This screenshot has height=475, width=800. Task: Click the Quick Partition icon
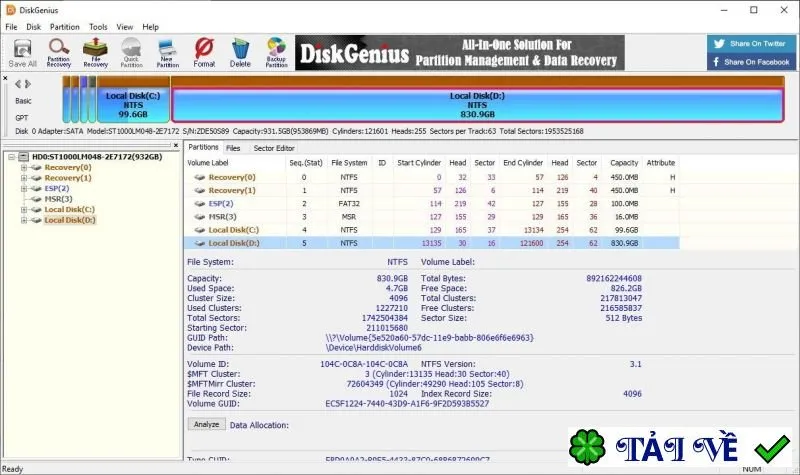(x=132, y=53)
